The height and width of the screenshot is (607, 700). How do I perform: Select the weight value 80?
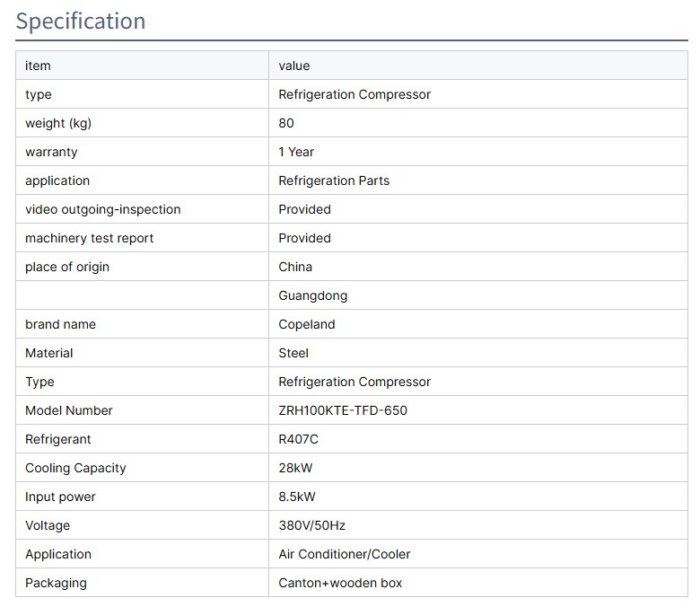pyautogui.click(x=286, y=123)
